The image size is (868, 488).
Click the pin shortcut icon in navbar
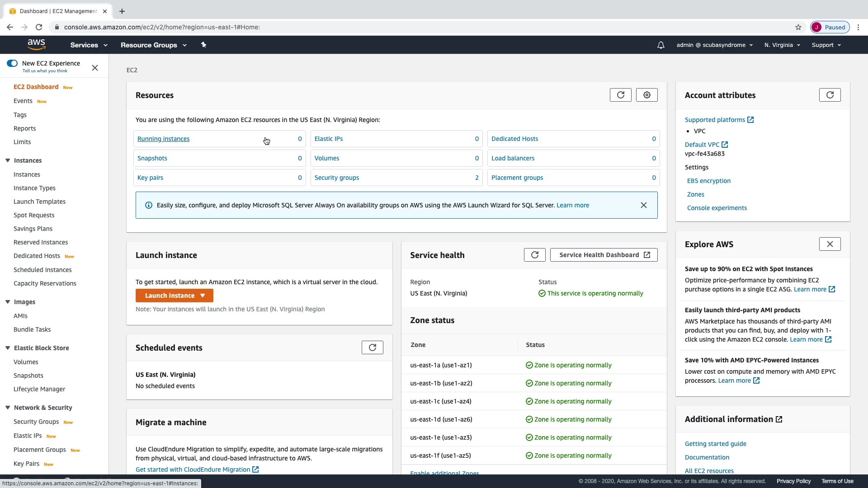click(x=203, y=45)
